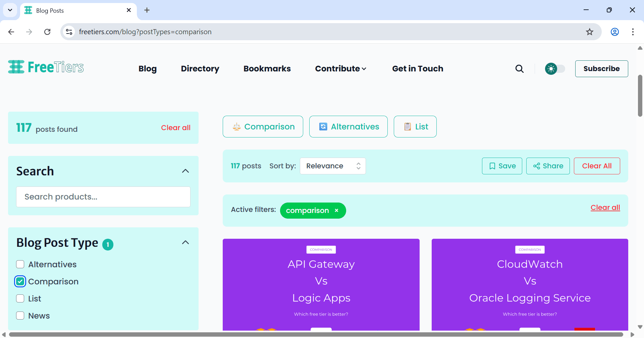Click the swap icon on Alternatives pill

(323, 127)
